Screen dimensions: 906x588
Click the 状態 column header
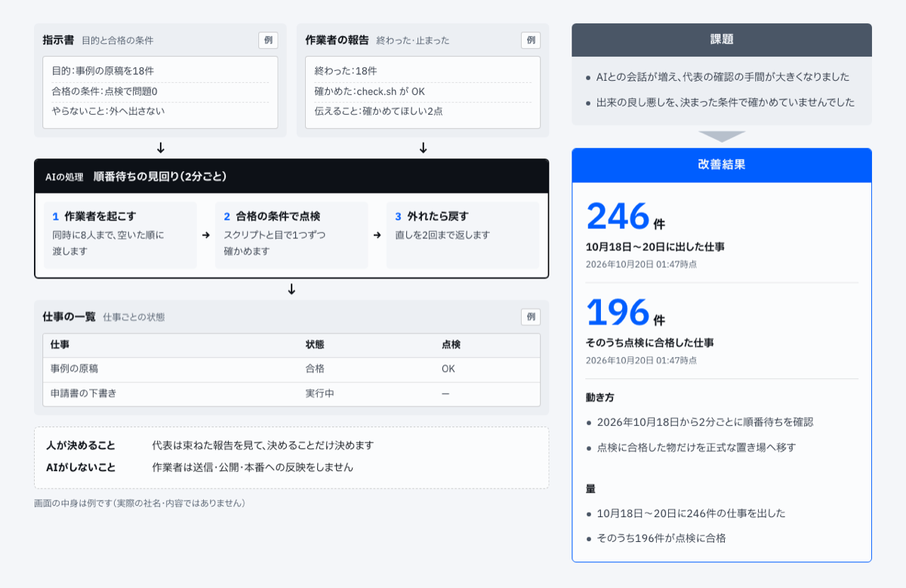click(315, 344)
